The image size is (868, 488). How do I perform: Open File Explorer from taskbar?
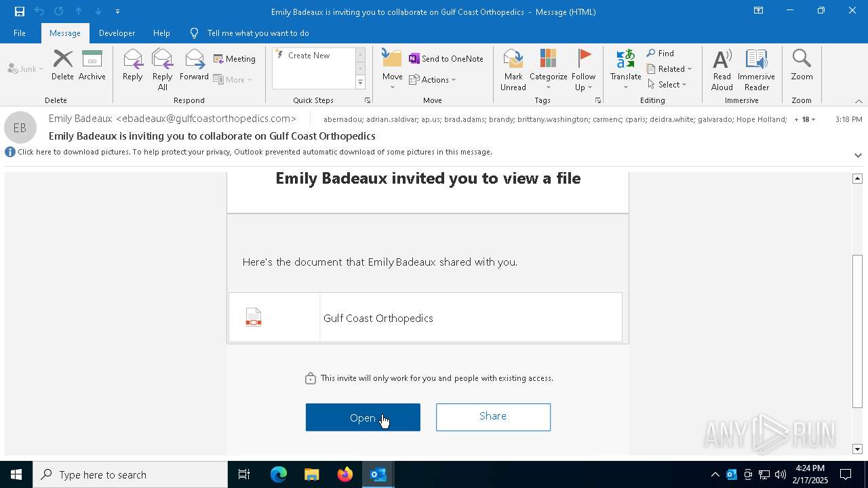click(x=311, y=474)
